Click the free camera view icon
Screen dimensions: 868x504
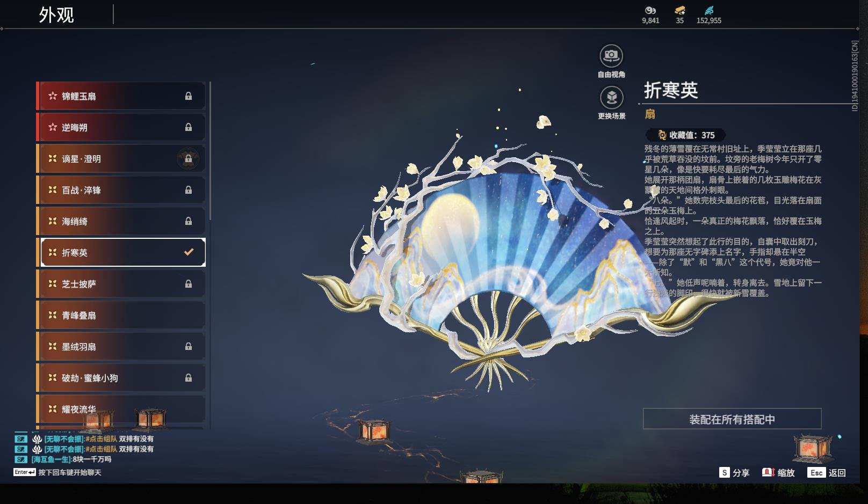(x=611, y=55)
